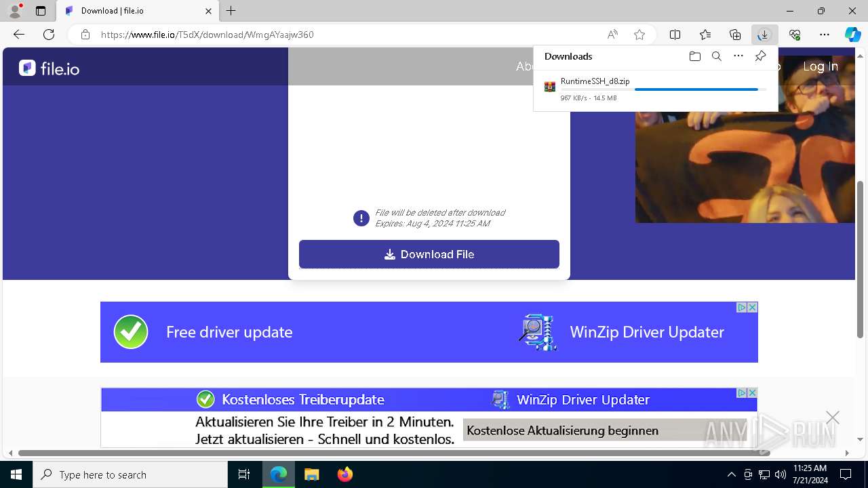
Task: Open Microsoft Edge from the taskbar
Action: click(x=279, y=474)
